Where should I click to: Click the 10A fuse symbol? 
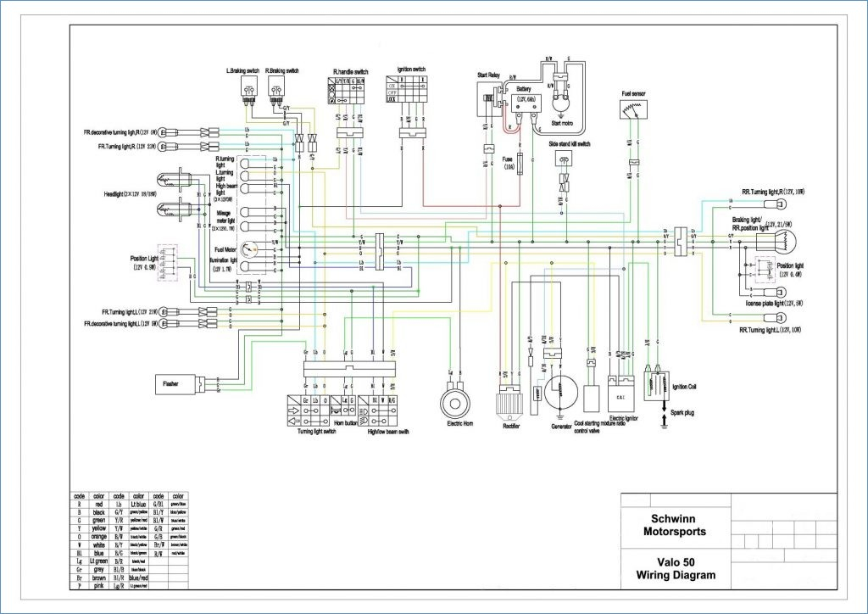[x=520, y=164]
